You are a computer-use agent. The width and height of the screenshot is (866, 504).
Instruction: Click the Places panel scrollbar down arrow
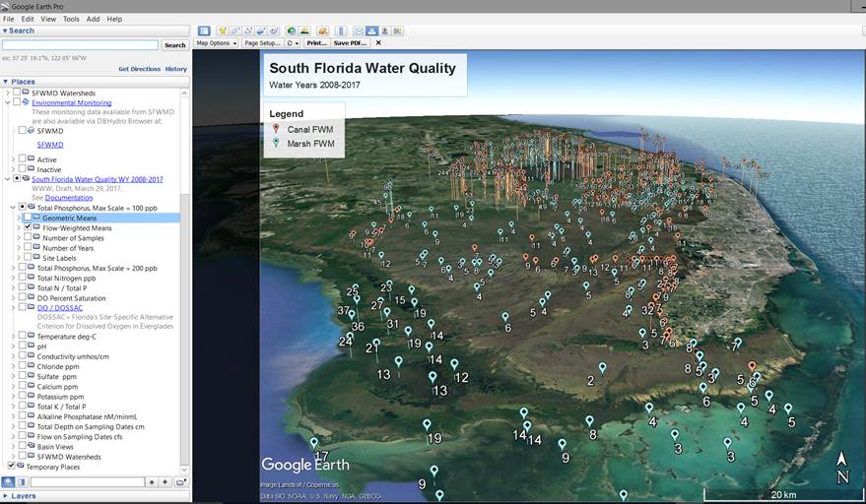185,470
